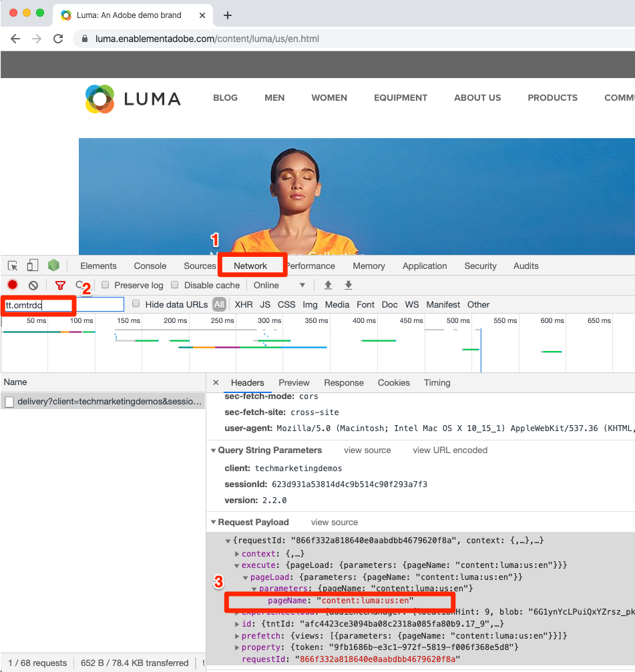
Task: Export the HAR file
Action: pos(349,286)
